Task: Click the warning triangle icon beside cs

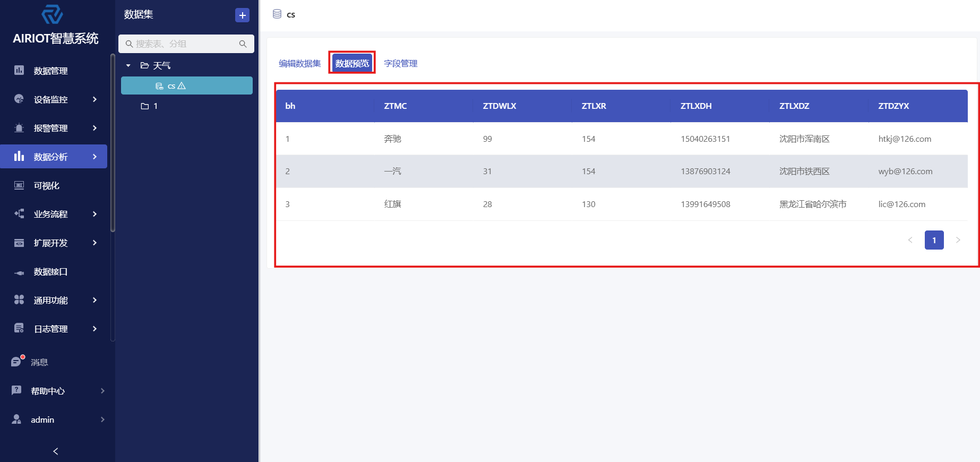Action: (x=182, y=85)
